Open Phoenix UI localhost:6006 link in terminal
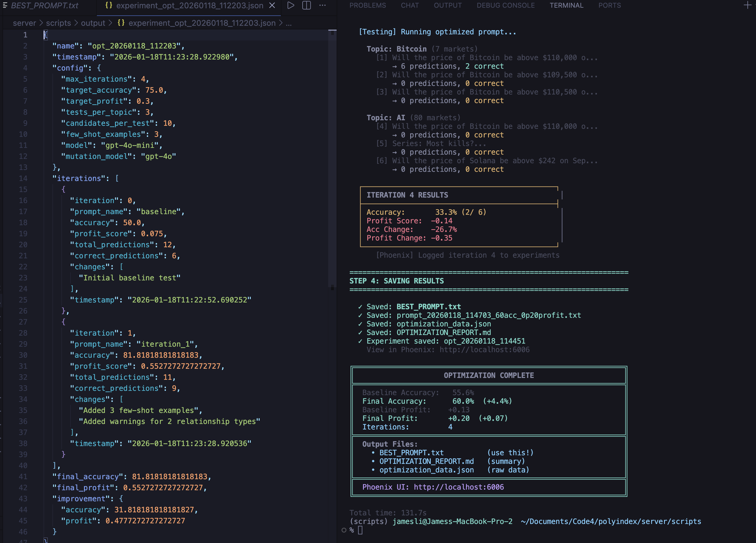756x543 pixels. (458, 487)
